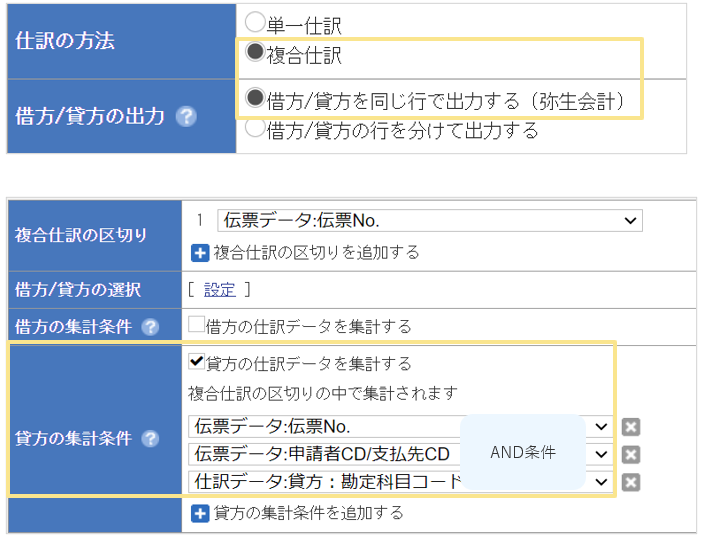Click help icon beside 貸方の集計条件

(150, 439)
